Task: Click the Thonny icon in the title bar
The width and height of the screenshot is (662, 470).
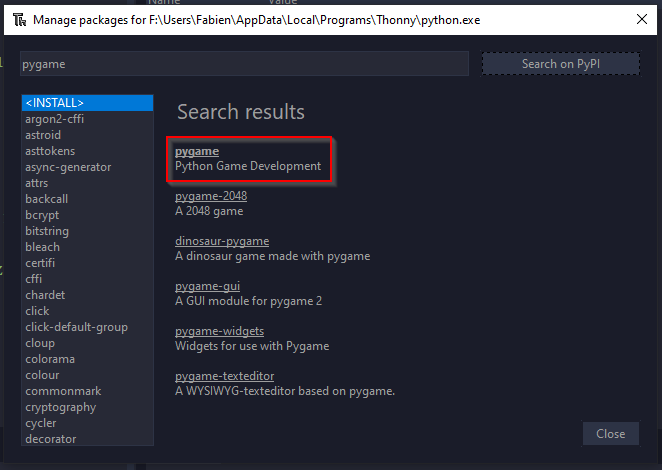Action: pos(19,20)
